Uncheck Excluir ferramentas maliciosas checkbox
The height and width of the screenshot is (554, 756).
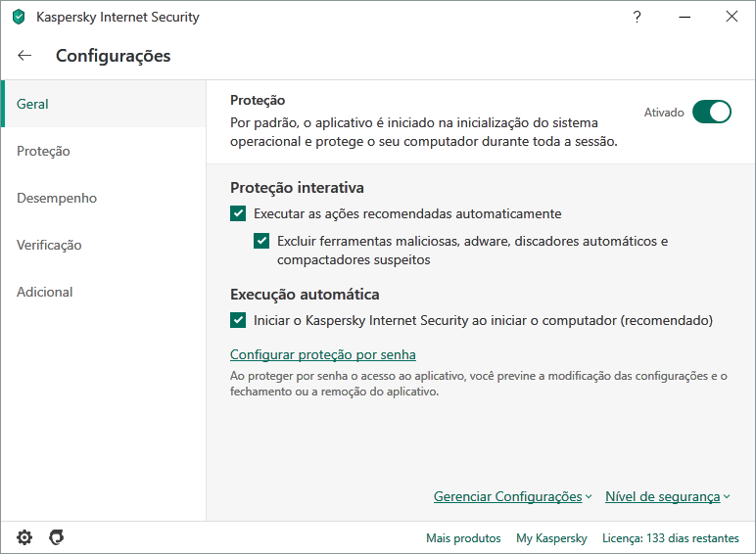point(261,241)
